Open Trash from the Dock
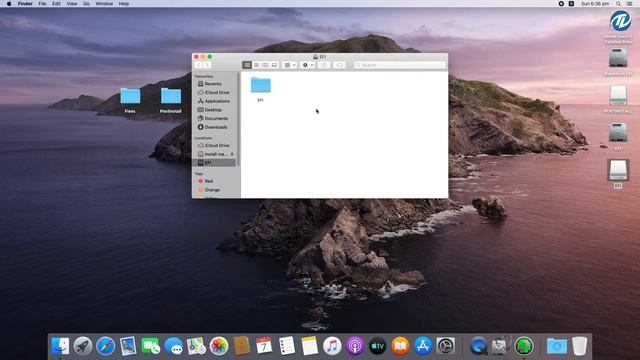Screen dimensions: 640x360 (x=579, y=346)
